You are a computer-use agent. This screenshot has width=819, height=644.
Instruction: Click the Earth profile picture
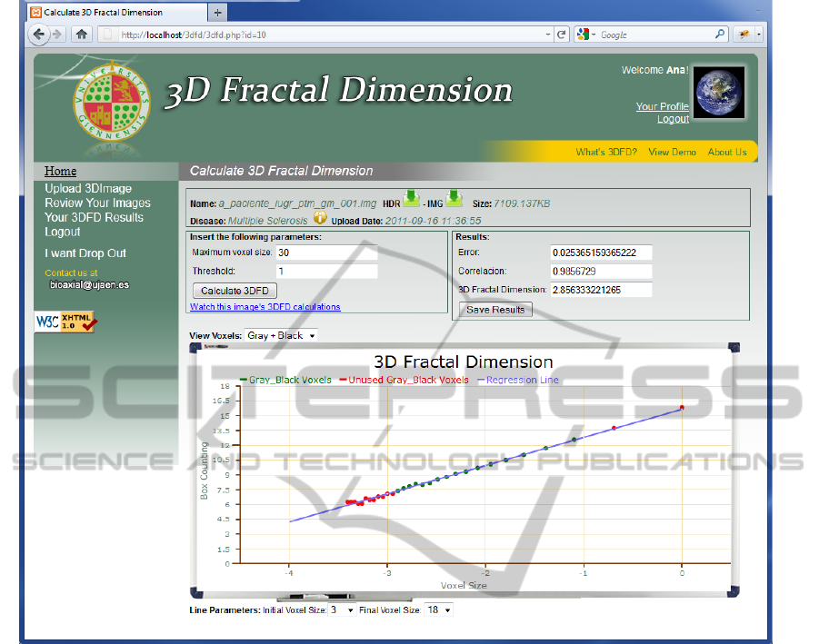pos(719,93)
